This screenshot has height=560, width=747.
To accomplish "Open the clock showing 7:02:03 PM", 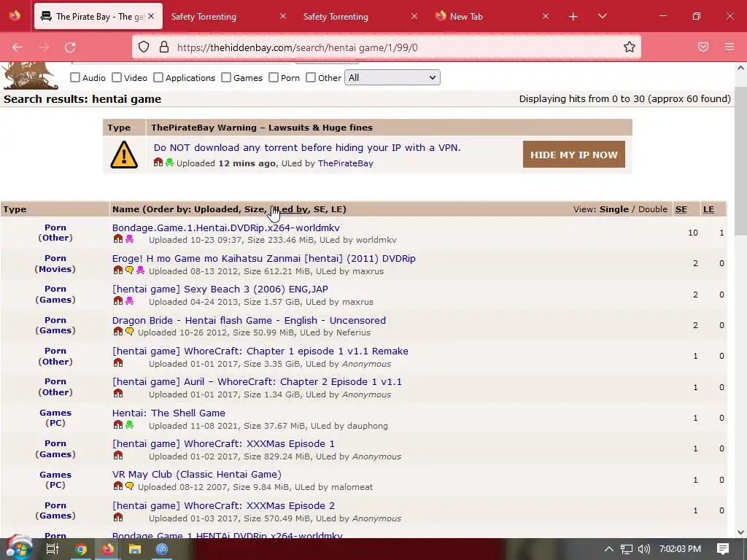I will (680, 549).
